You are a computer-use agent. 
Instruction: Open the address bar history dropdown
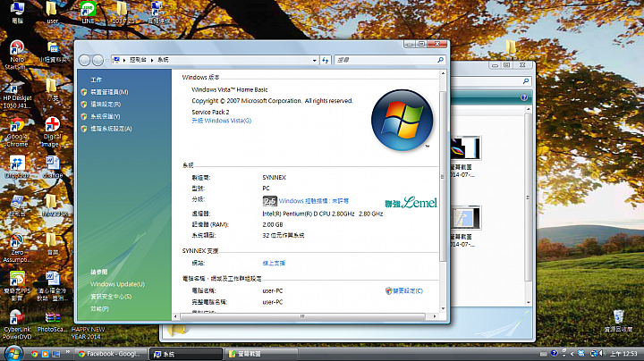coord(315,60)
